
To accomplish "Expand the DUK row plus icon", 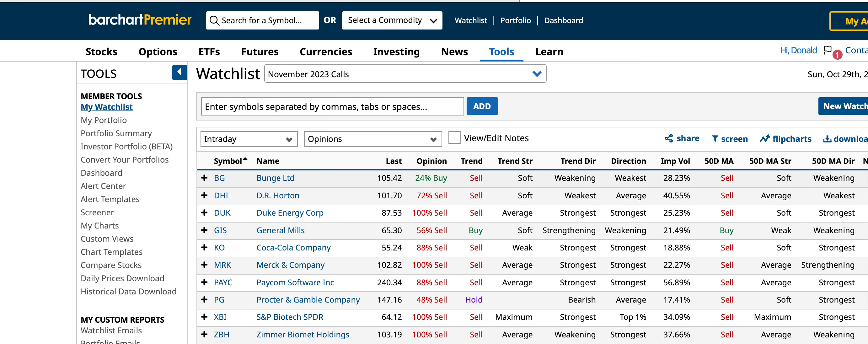I will (204, 212).
